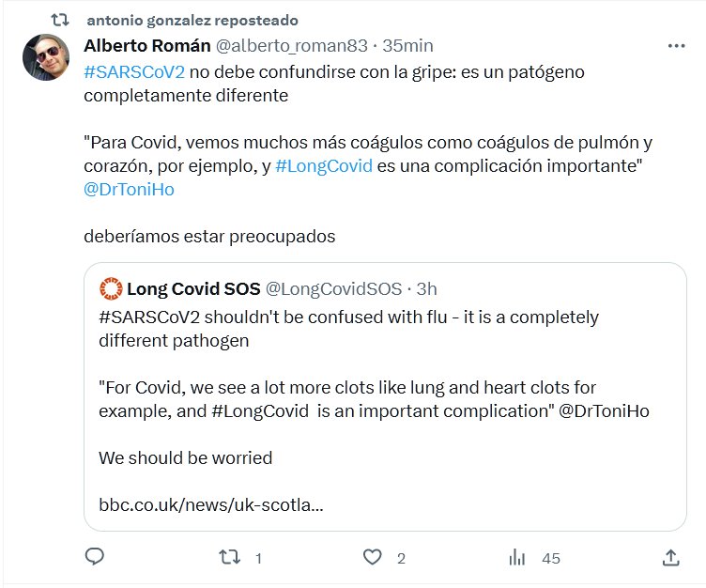
Task: Click antonio gonzalez reposteado label
Action: 192,20
